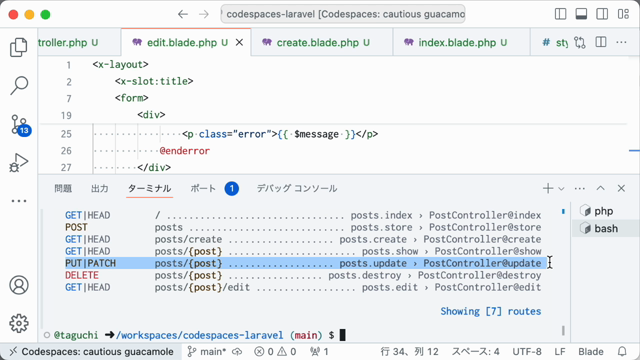Image resolution: width=640 pixels, height=360 pixels.
Task: Maximize the panel with the chevron
Action: (x=600, y=188)
